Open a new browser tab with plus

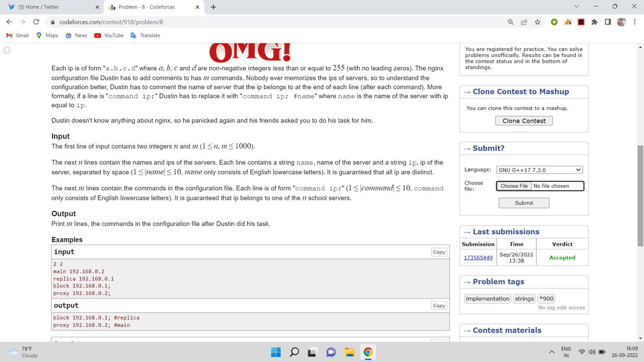pyautogui.click(x=213, y=7)
